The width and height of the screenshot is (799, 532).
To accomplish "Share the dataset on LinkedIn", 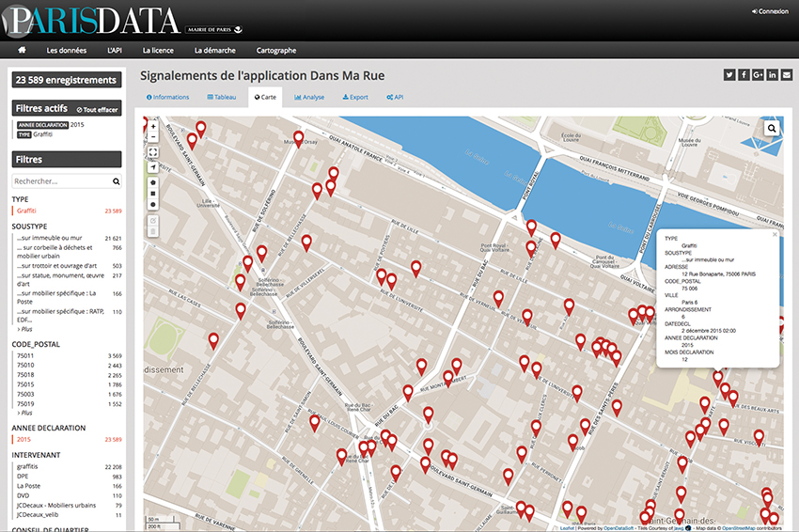I will pos(772,75).
